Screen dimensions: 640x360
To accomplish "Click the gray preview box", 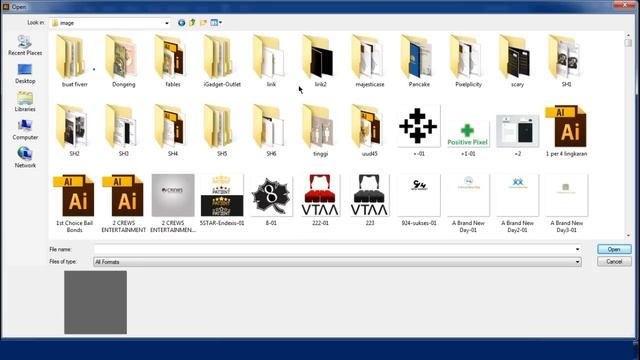I will [x=96, y=302].
